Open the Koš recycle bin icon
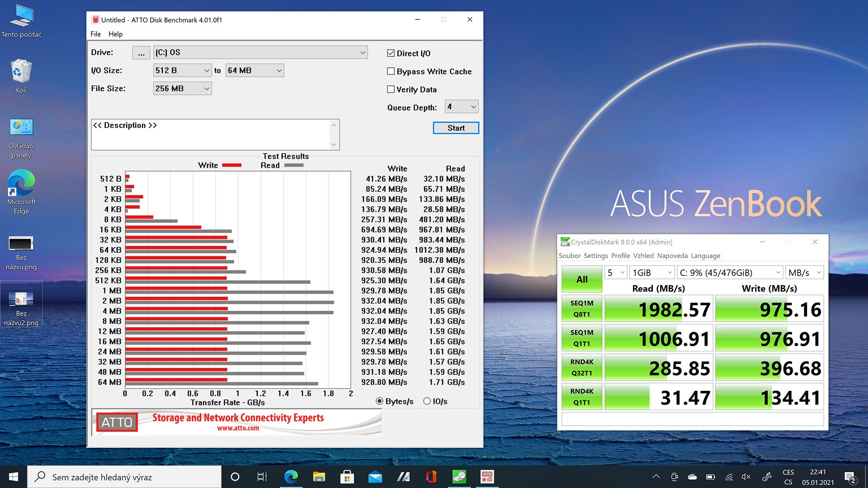 coord(21,76)
